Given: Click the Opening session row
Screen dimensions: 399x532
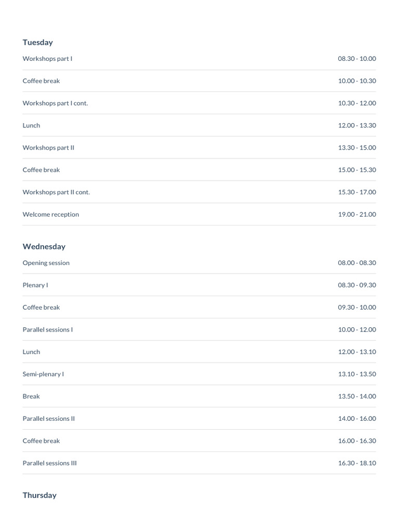Looking at the screenshot, I should point(199,263).
